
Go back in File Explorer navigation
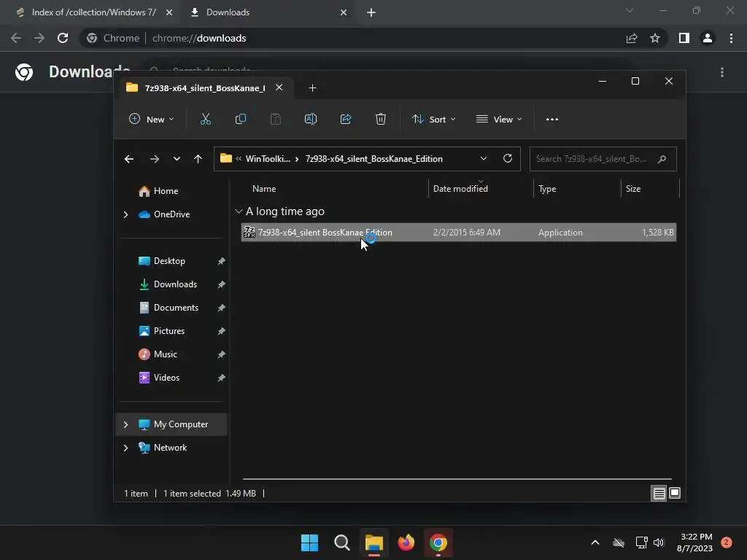point(129,159)
